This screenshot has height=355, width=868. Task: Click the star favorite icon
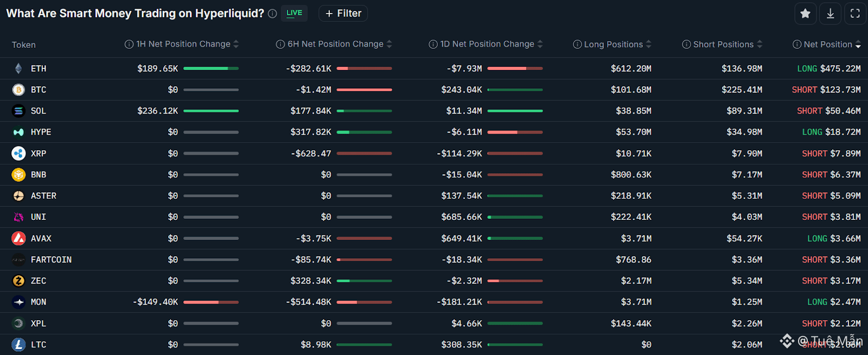806,14
